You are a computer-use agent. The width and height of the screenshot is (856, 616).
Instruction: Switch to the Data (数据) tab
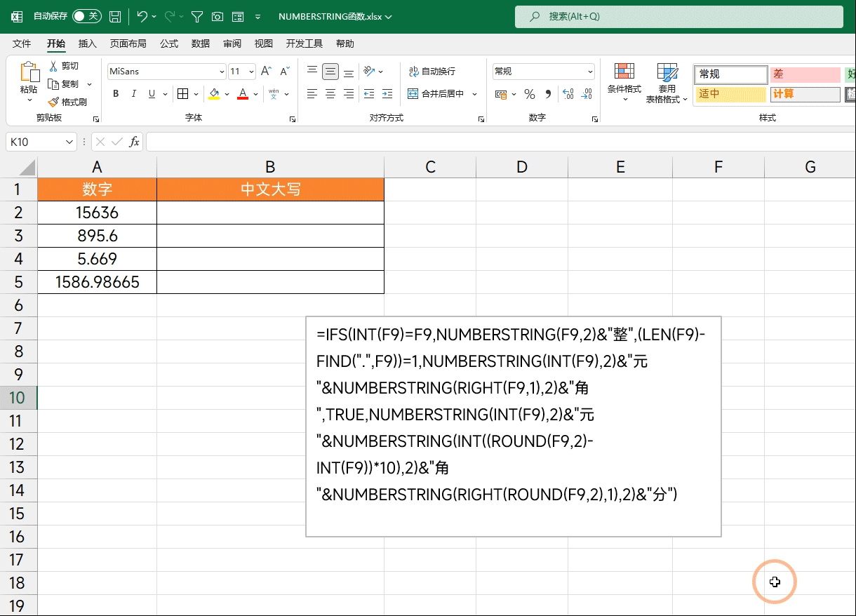pyautogui.click(x=201, y=43)
